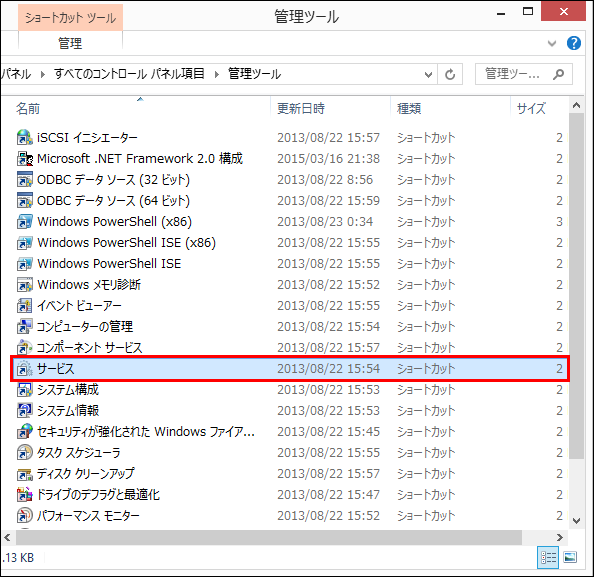
Task: Select the コンピューターの管理 icon
Action: coord(25,326)
